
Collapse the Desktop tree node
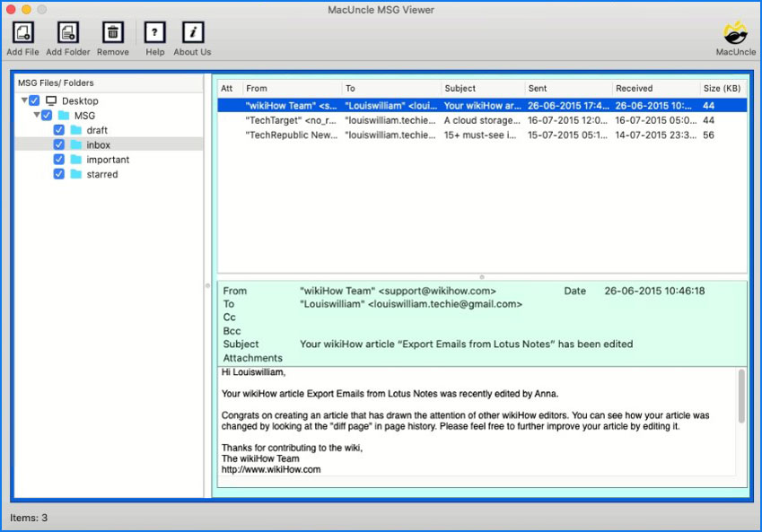[24, 100]
